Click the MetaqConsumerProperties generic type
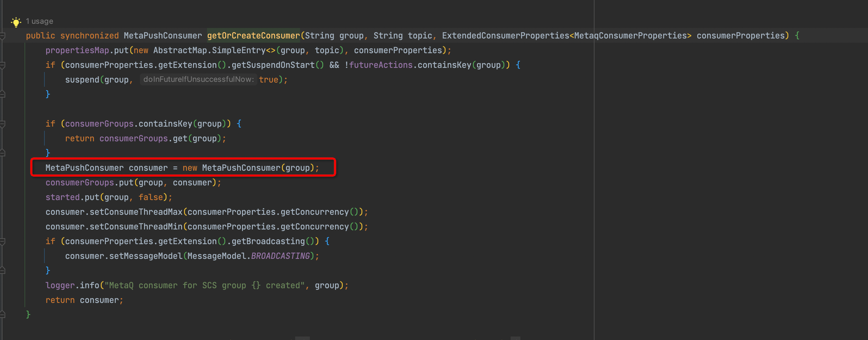The width and height of the screenshot is (868, 340). pos(630,36)
